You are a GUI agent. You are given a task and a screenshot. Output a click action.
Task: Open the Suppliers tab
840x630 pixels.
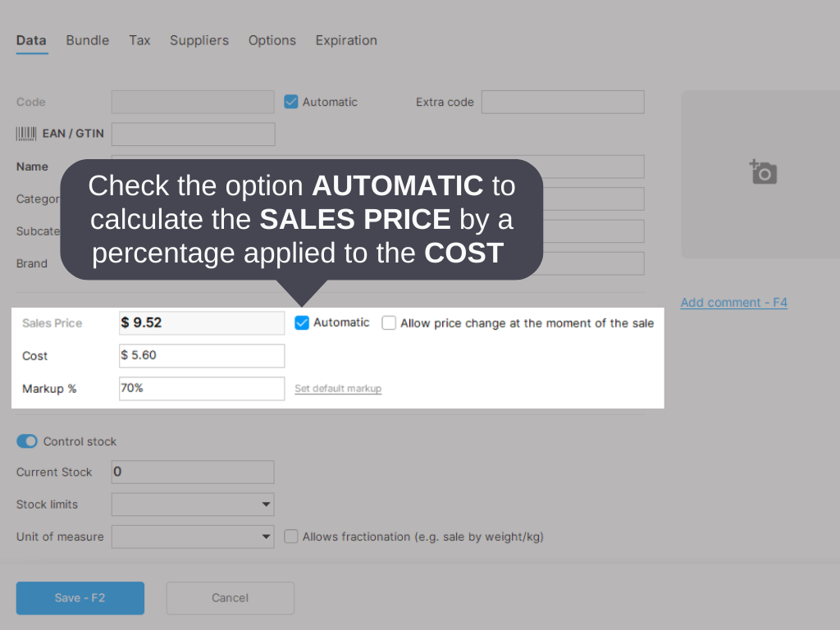pyautogui.click(x=199, y=40)
